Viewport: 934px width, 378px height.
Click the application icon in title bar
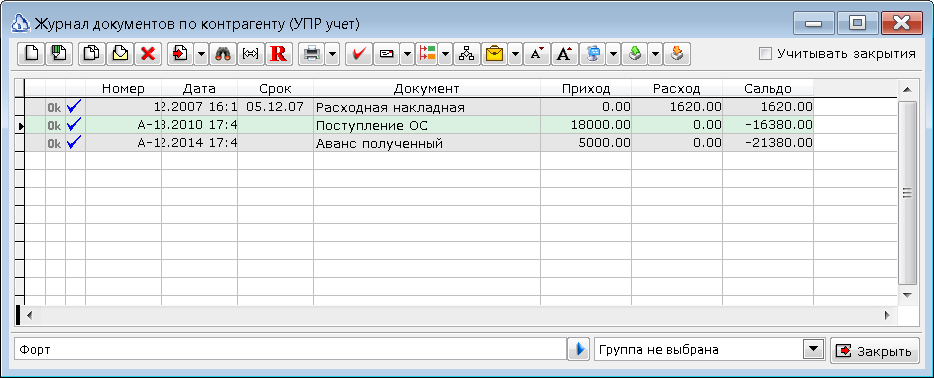click(x=21, y=24)
